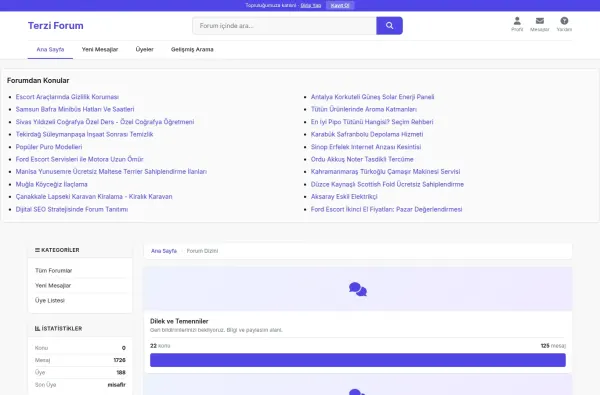Click Tüm Forumlar in Kategoriler sidebar
The image size is (600, 395).
click(54, 271)
